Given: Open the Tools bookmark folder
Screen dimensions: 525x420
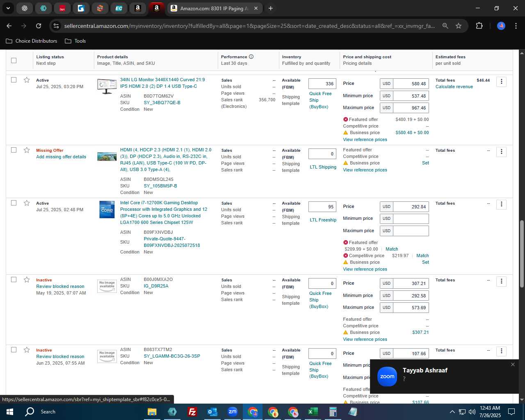Looking at the screenshot, I should click(x=75, y=41).
